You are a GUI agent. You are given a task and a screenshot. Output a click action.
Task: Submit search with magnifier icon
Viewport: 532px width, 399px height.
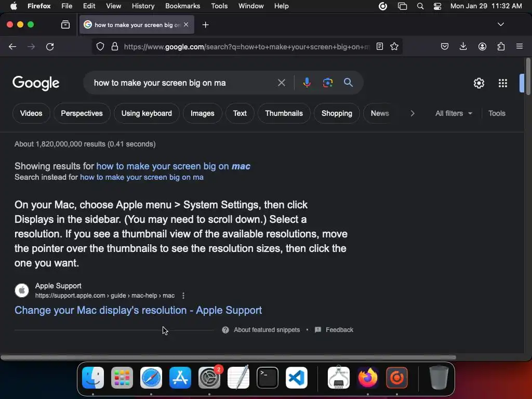[348, 83]
